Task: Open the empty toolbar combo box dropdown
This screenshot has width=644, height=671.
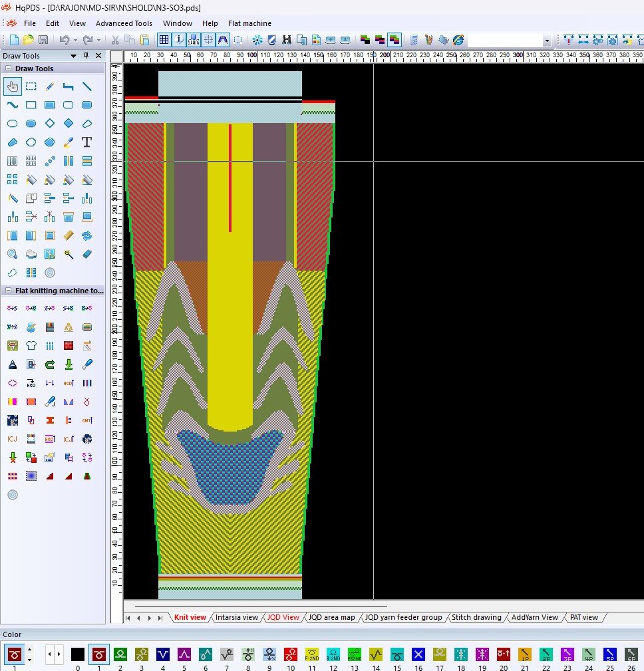Action: coord(547,41)
